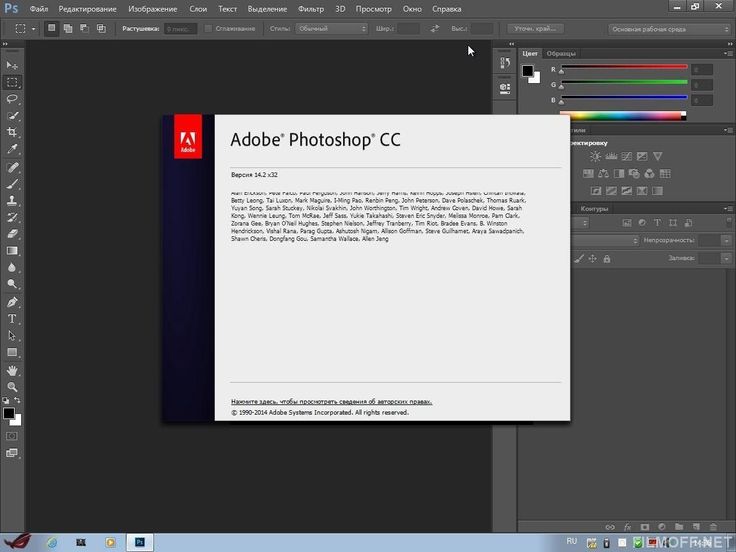This screenshot has height=552, width=736.
Task: Click the trash icon in Layers panel
Action: [x=713, y=527]
